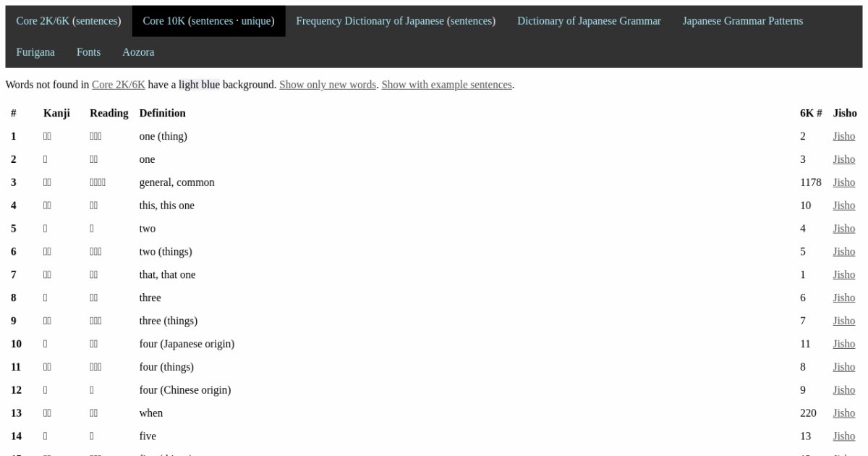Image resolution: width=868 pixels, height=456 pixels.
Task: Open Jisho link for 'four (Japanese origin)'
Action: (843, 344)
